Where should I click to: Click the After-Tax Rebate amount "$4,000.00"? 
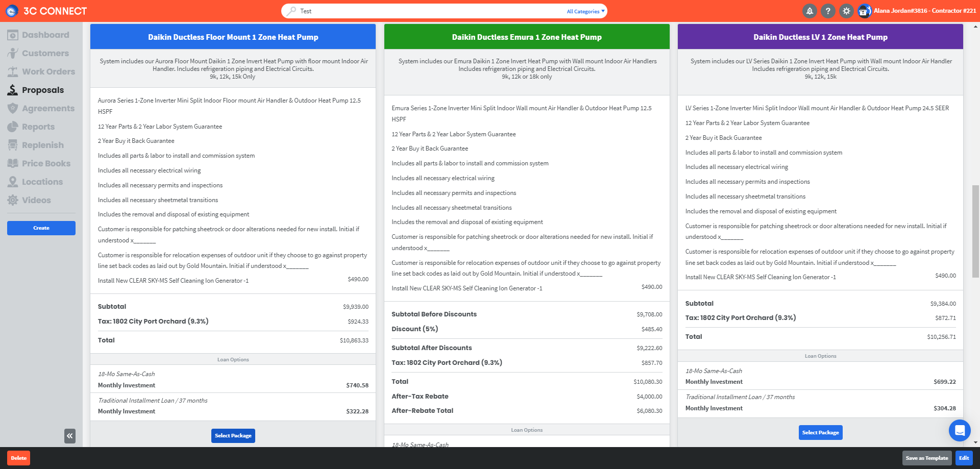[x=649, y=397]
